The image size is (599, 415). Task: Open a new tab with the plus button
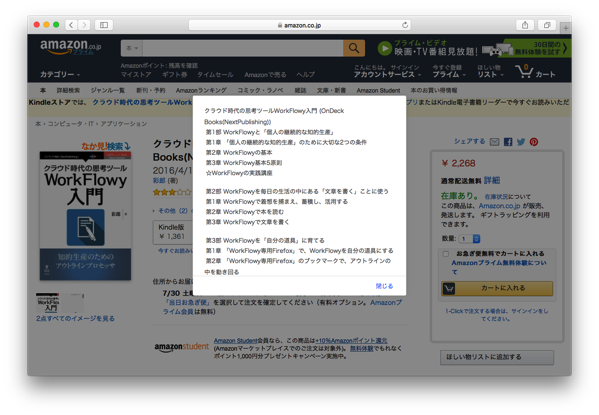click(565, 28)
